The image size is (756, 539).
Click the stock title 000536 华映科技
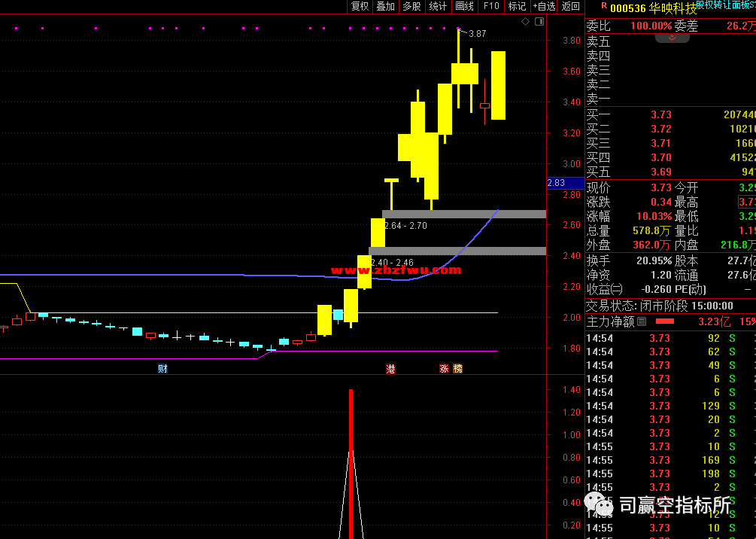653,8
